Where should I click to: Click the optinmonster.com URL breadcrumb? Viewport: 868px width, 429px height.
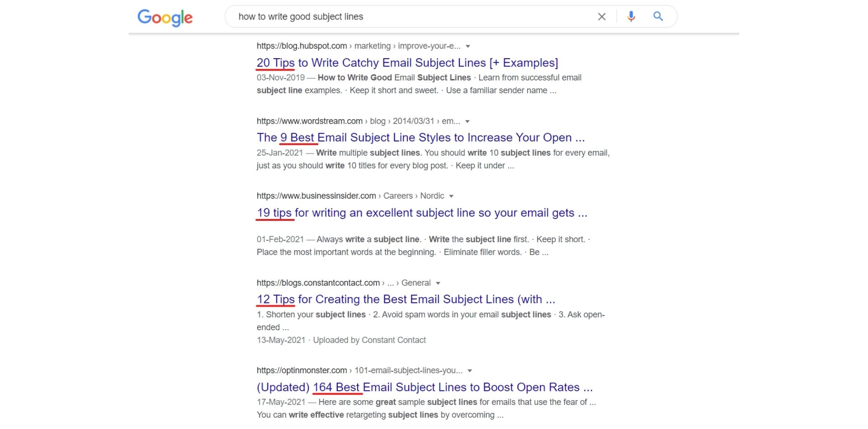click(302, 370)
